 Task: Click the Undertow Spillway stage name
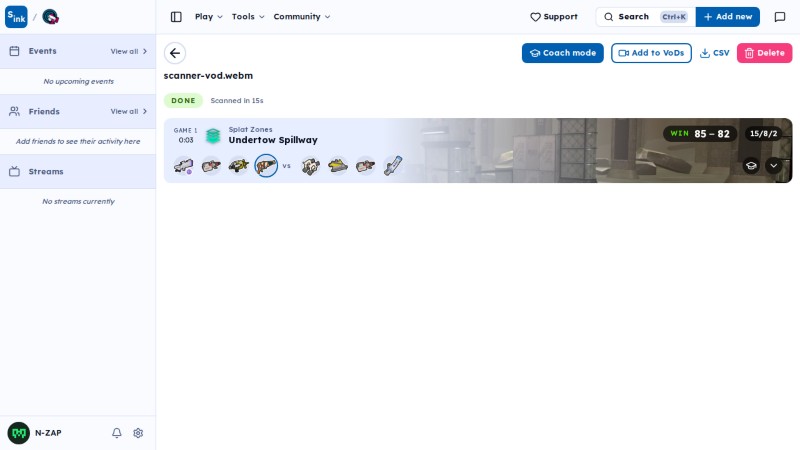(273, 140)
